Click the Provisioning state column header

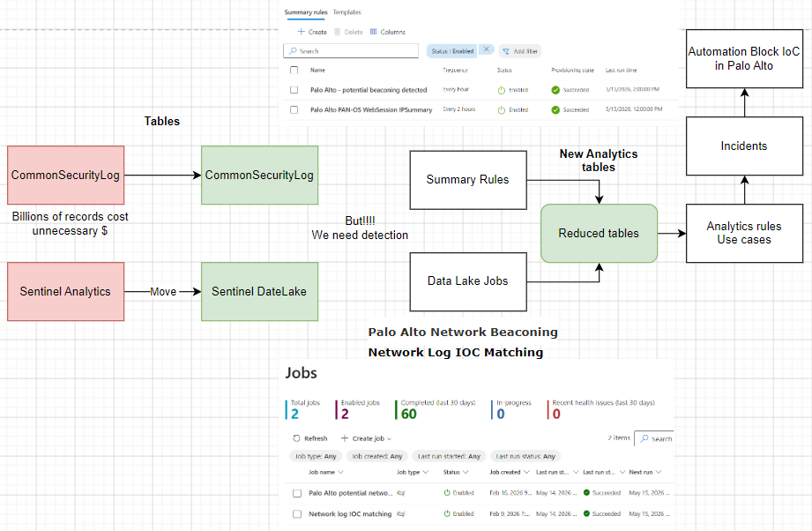[x=572, y=70]
